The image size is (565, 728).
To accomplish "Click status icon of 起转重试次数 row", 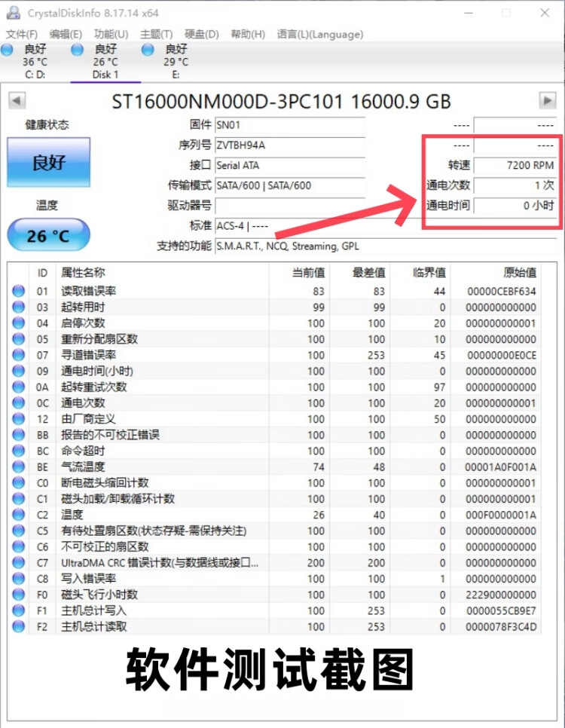I will (x=19, y=387).
